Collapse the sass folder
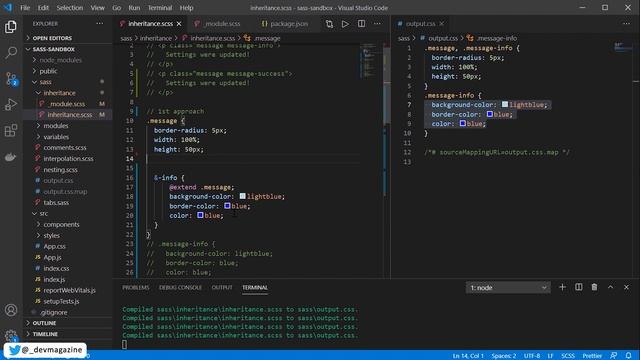640x360 pixels. point(45,82)
